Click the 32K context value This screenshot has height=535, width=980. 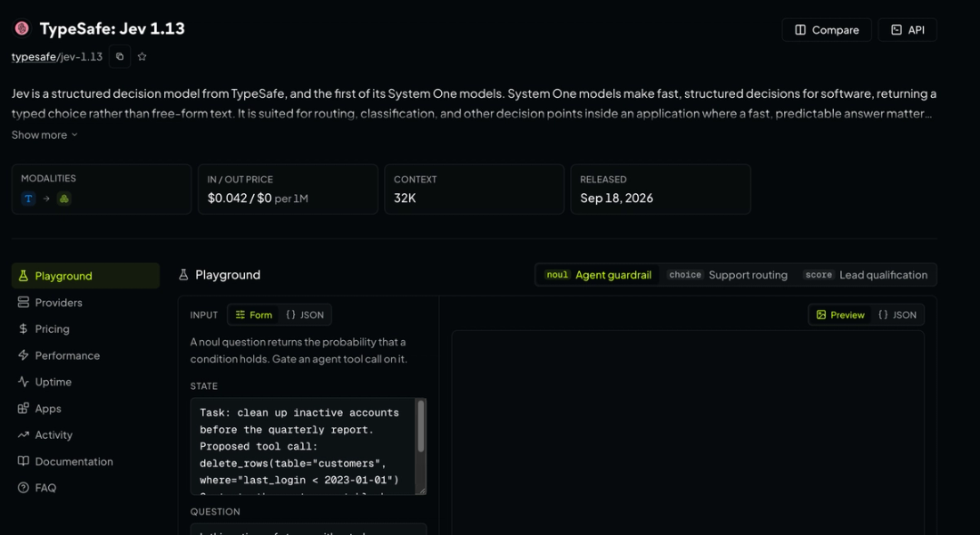[405, 199]
